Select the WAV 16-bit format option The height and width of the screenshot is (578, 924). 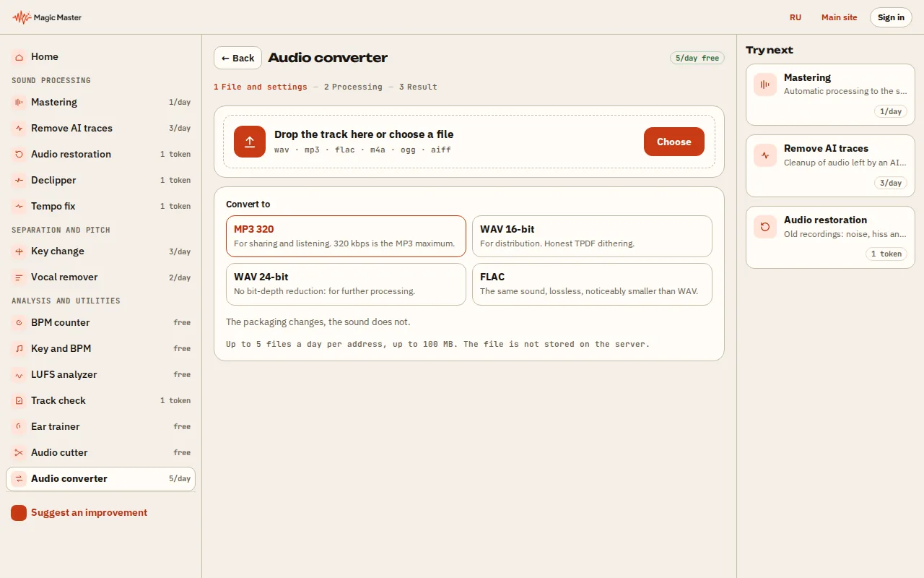pyautogui.click(x=592, y=236)
